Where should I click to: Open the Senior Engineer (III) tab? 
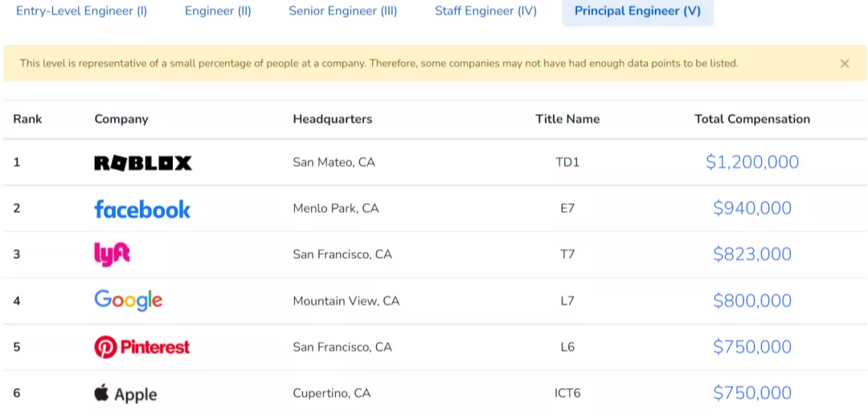tap(343, 11)
